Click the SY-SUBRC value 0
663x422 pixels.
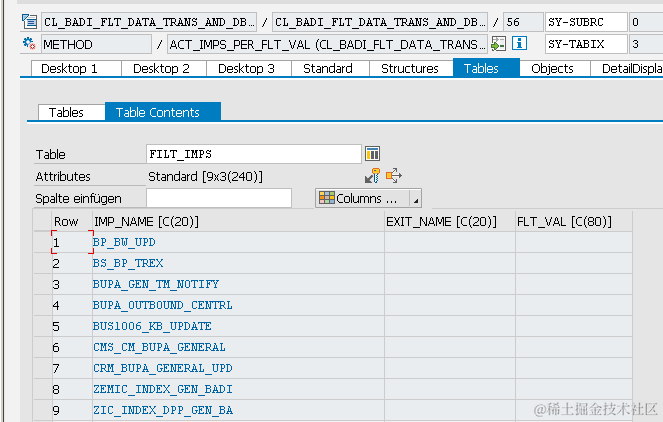pos(646,22)
